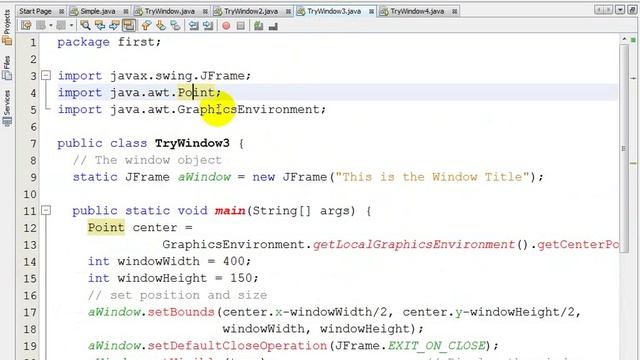This screenshot has height=360, width=640.
Task: Click the word 'TryWindow3' in class declaration
Action: coord(192,143)
